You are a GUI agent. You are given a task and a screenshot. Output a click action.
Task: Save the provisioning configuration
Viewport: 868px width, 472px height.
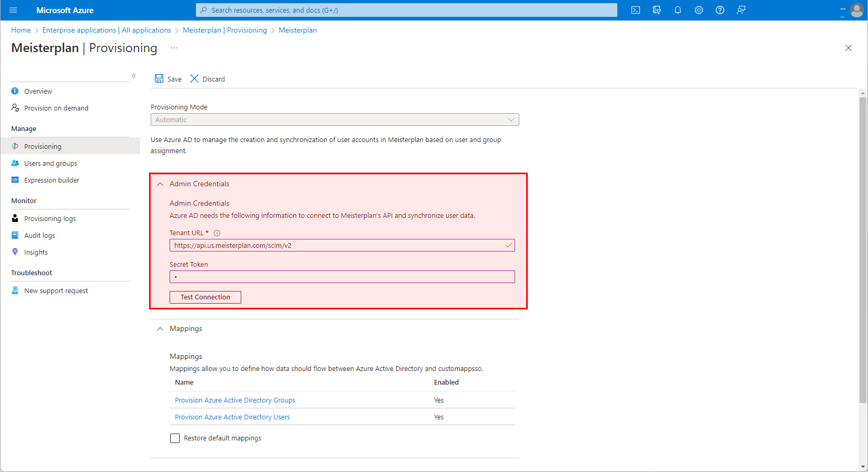pyautogui.click(x=168, y=79)
